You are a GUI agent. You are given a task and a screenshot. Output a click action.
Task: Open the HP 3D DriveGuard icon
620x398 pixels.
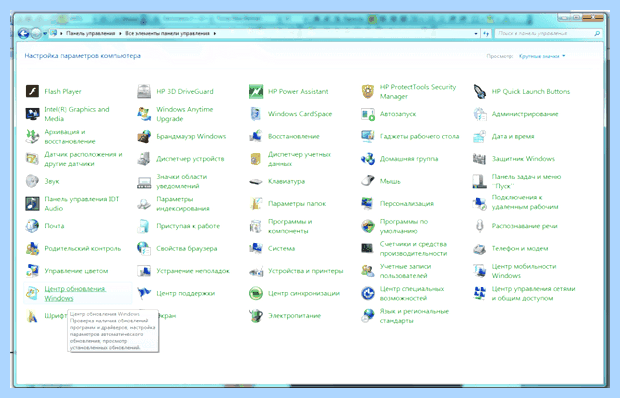tap(144, 91)
